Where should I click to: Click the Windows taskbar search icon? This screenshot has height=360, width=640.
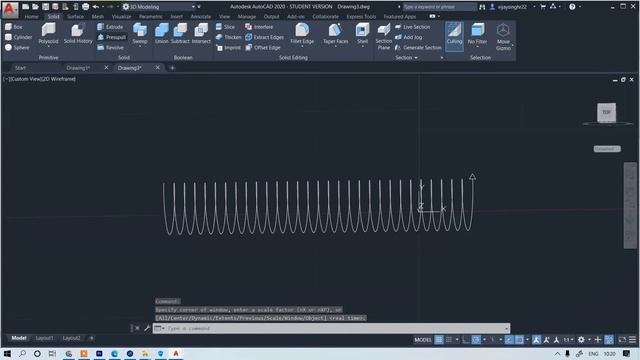(22, 354)
